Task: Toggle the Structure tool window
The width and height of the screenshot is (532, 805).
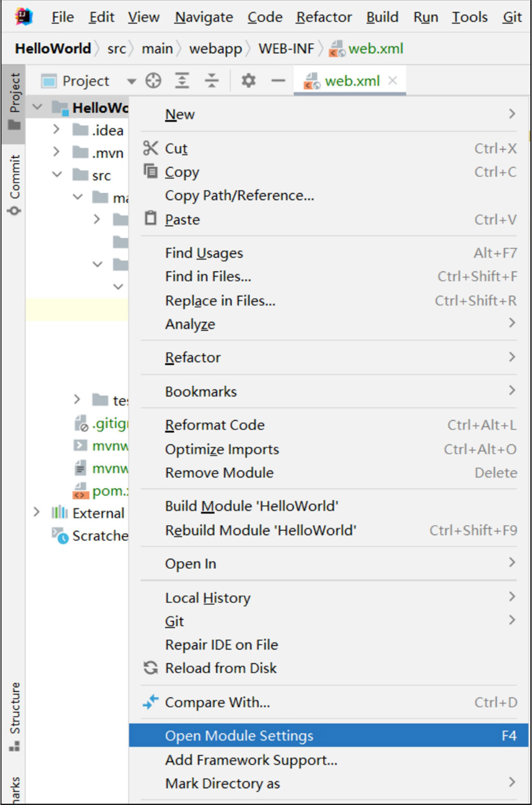Action: 14,716
